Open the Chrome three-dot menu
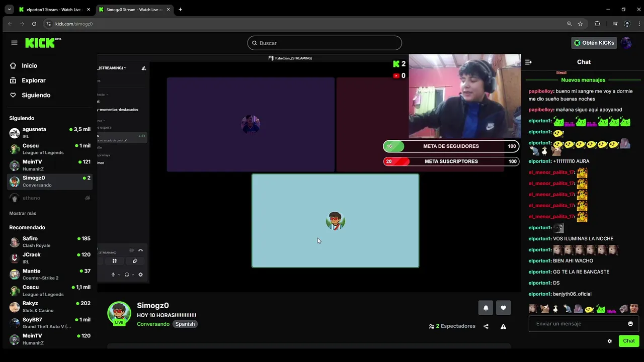Image resolution: width=644 pixels, height=362 pixels. (638, 24)
